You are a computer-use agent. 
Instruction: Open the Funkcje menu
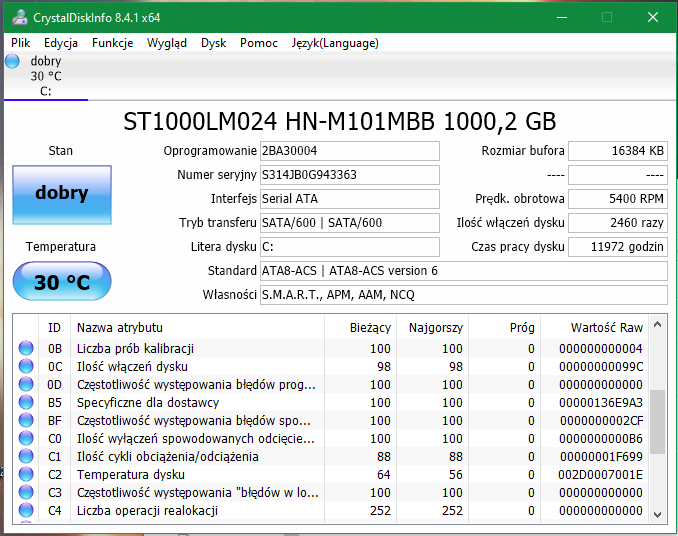click(112, 43)
